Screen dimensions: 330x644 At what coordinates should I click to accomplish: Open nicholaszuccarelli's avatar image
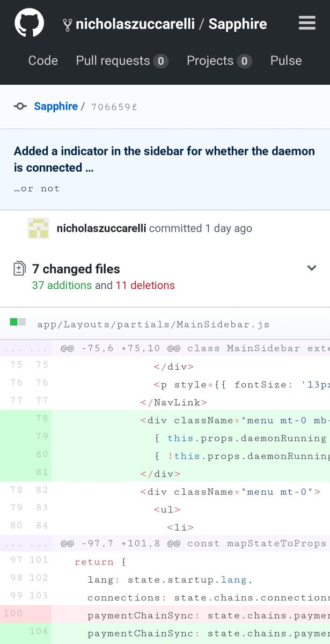(x=39, y=228)
